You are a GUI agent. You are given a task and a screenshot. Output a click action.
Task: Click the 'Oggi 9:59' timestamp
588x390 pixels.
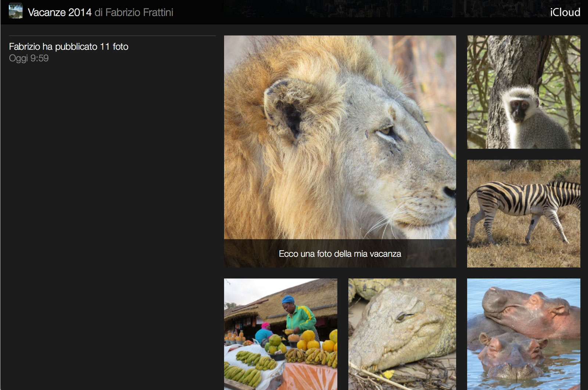coord(29,58)
